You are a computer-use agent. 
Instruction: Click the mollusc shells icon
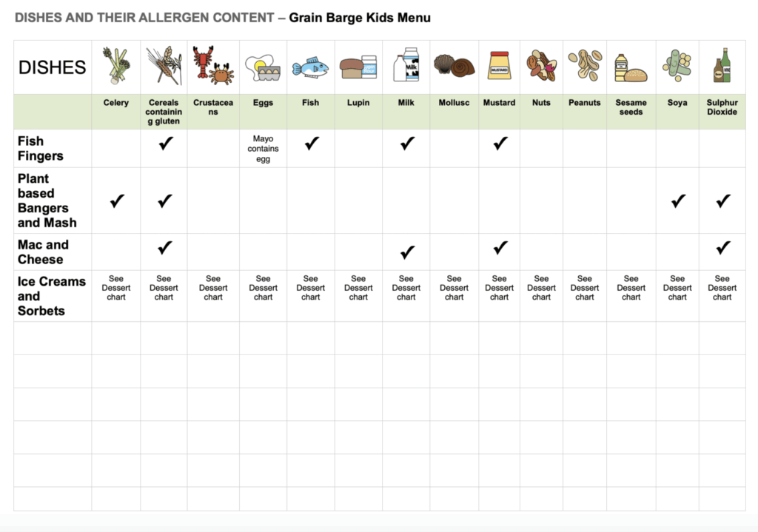pyautogui.click(x=454, y=66)
